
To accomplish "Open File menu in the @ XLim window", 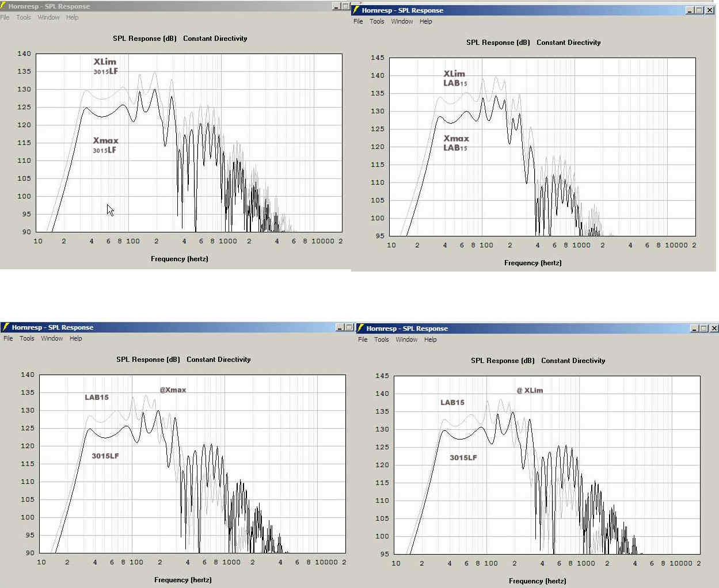I will 363,339.
